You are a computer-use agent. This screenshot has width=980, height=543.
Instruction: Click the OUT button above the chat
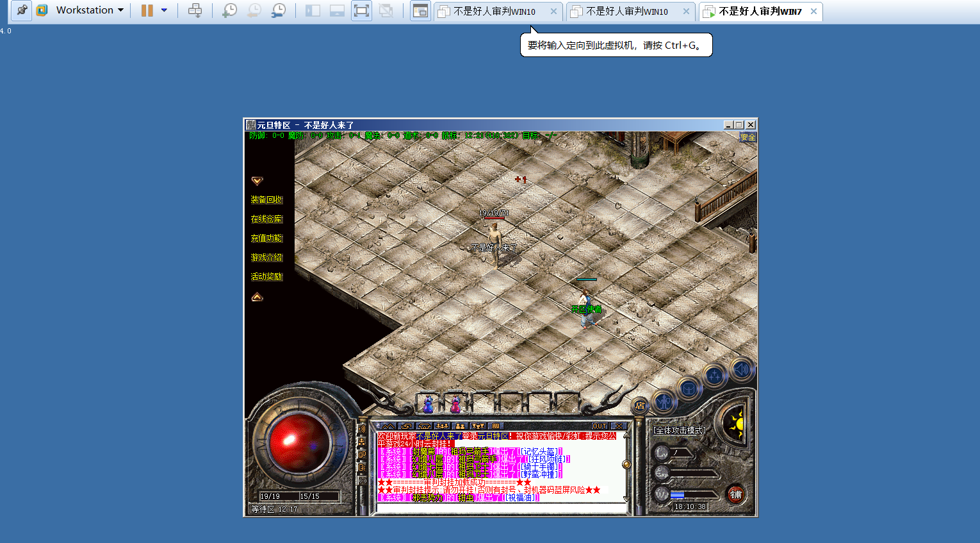[600, 426]
